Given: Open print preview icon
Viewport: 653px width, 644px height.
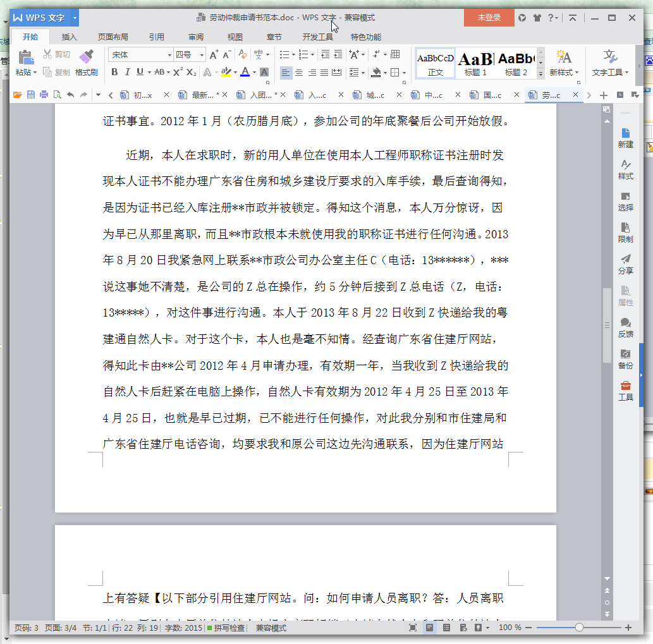Looking at the screenshot, I should point(57,95).
